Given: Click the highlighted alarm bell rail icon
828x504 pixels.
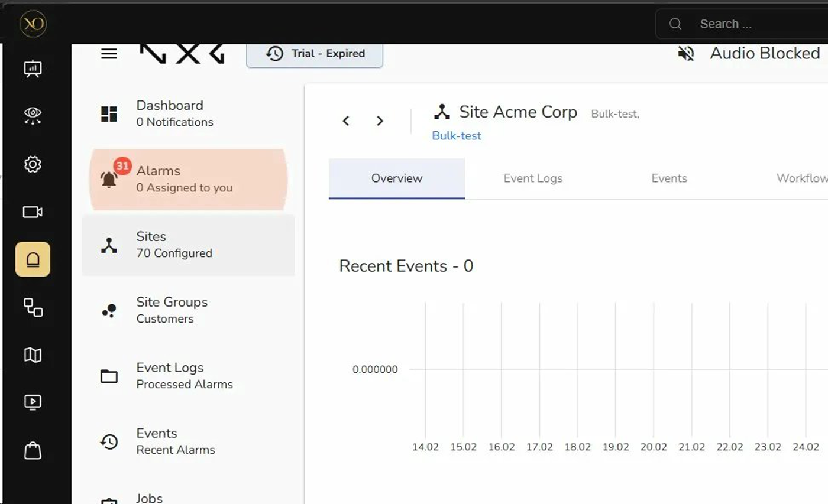Looking at the screenshot, I should pyautogui.click(x=33, y=259).
